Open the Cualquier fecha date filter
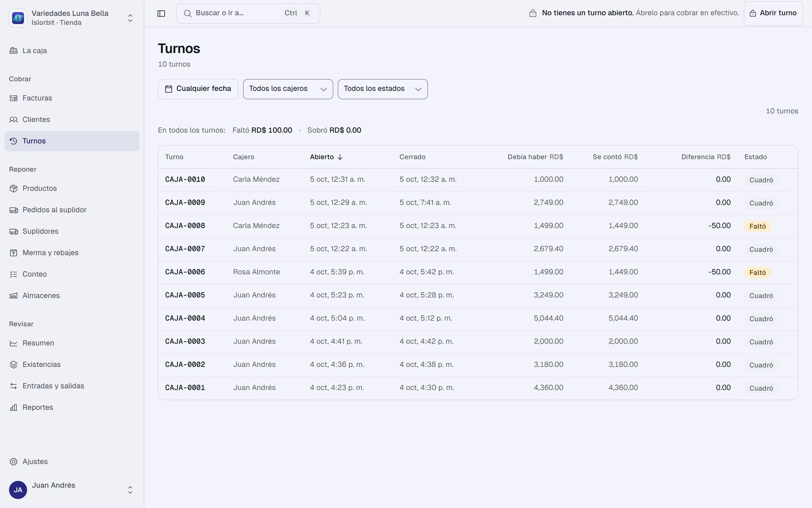 coord(198,89)
